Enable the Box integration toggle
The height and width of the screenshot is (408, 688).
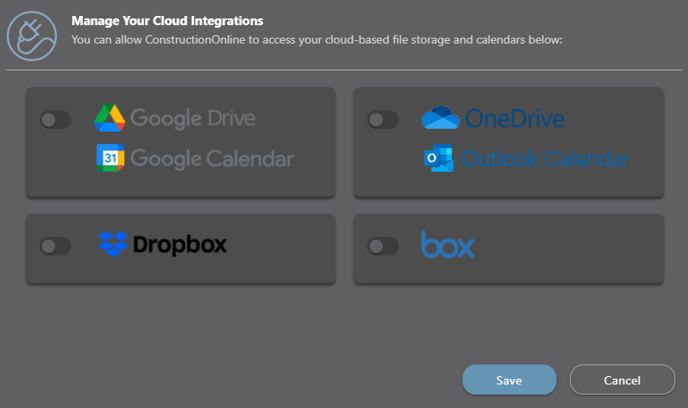coord(383,246)
